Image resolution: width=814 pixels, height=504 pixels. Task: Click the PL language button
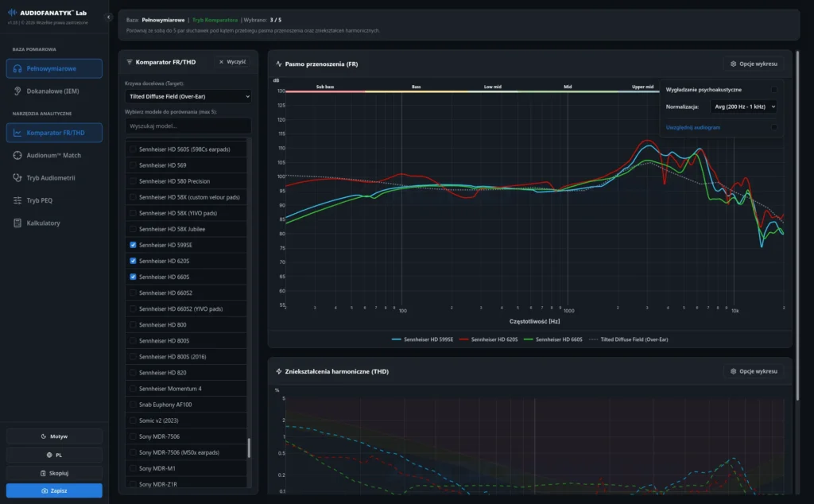pyautogui.click(x=54, y=456)
